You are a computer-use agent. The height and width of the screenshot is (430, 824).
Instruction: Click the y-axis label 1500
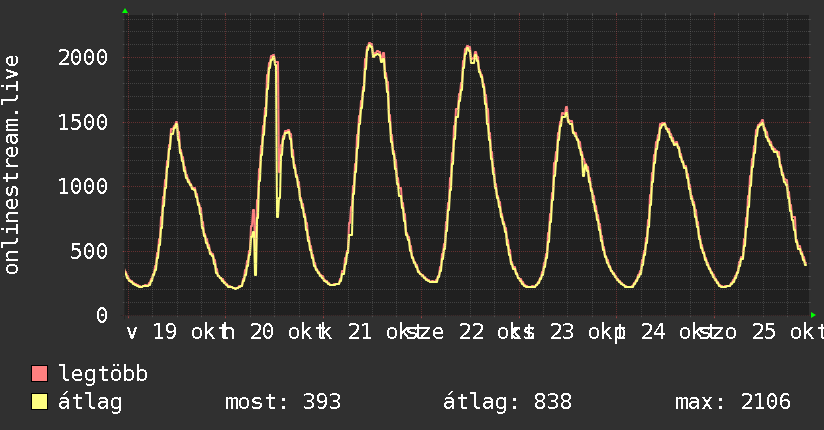(x=83, y=122)
